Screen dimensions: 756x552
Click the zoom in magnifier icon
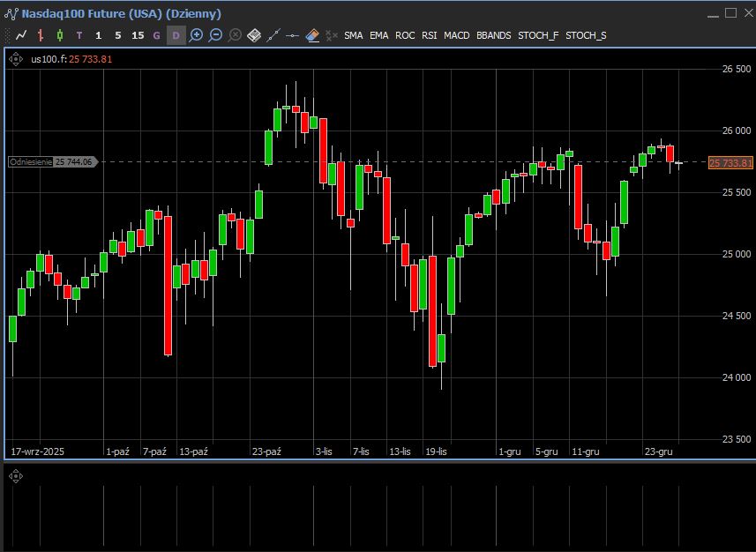click(x=196, y=35)
